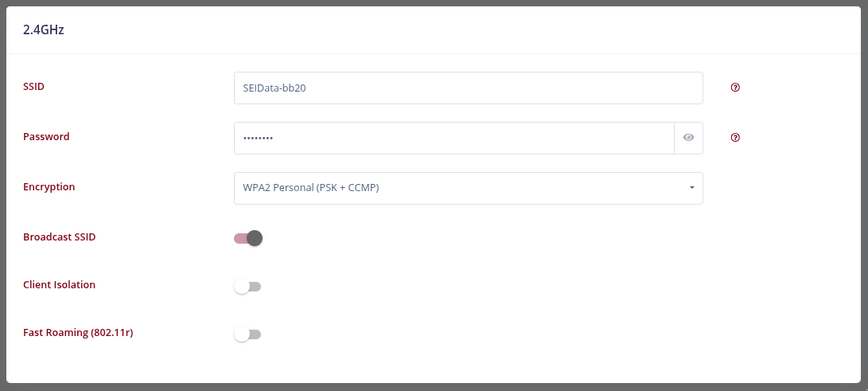
Task: Click the SEIData-bb20 network name text
Action: coord(274,88)
